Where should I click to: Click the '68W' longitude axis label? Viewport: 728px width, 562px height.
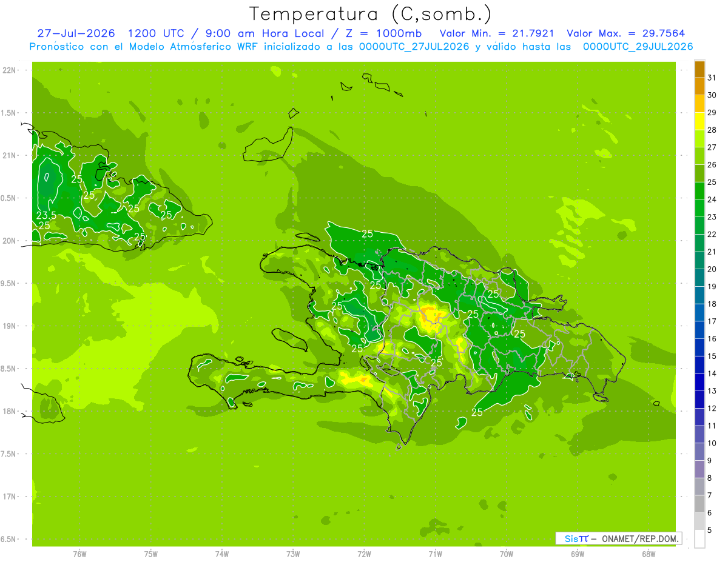(x=649, y=554)
